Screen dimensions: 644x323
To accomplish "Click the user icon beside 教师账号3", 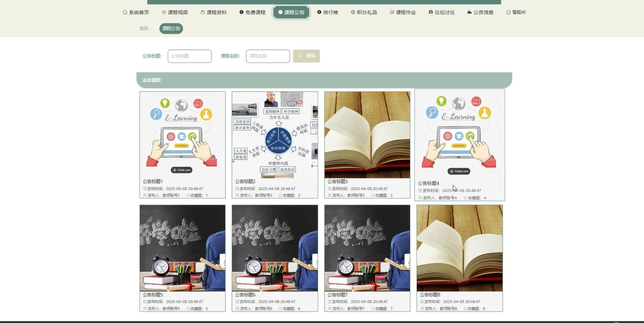I will click(x=330, y=195).
